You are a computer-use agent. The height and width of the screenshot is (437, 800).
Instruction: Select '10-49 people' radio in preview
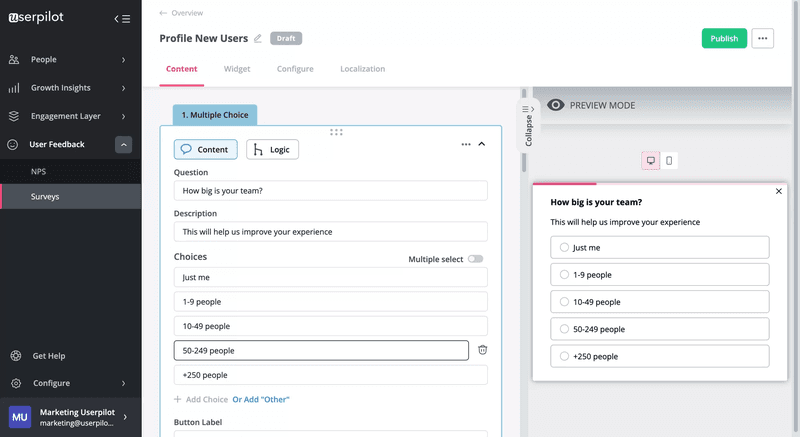pyautogui.click(x=564, y=302)
